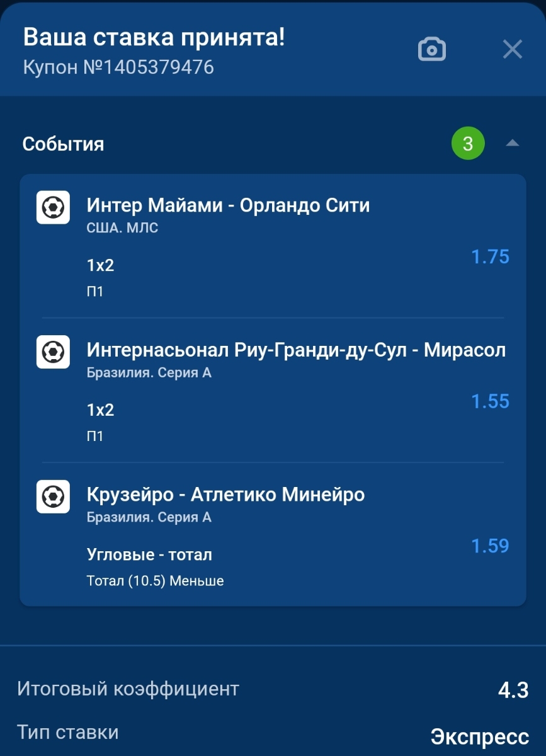Tap the camera screenshot icon
Image resolution: width=546 pixels, height=756 pixels.
tap(432, 49)
